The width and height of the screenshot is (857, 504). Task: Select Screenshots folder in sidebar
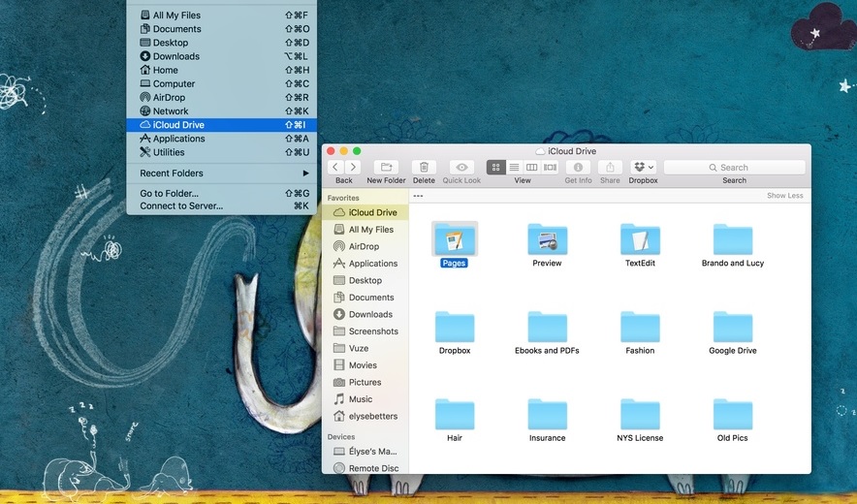(x=365, y=331)
